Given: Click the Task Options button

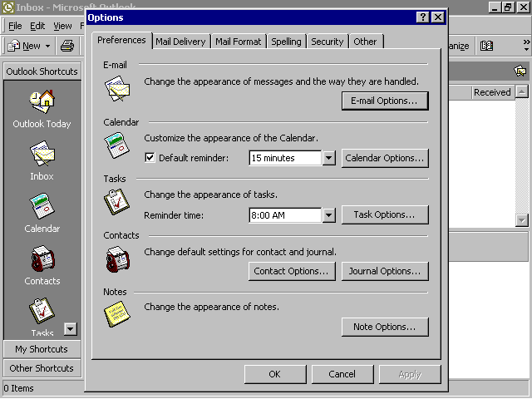Looking at the screenshot, I should pyautogui.click(x=385, y=214).
